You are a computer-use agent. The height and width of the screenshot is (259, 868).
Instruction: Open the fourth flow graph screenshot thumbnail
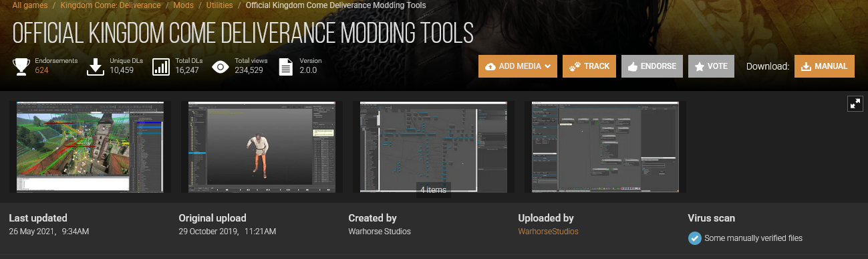point(605,147)
